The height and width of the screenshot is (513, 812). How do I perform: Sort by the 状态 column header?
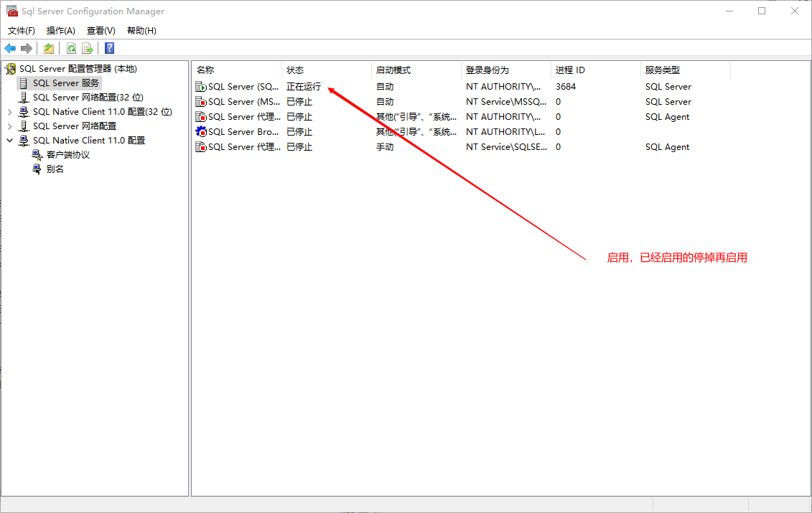coord(327,70)
